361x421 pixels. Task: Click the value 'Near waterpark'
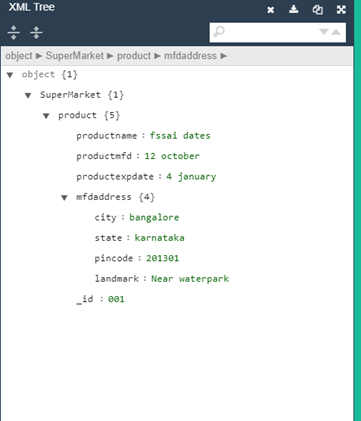[x=190, y=279]
